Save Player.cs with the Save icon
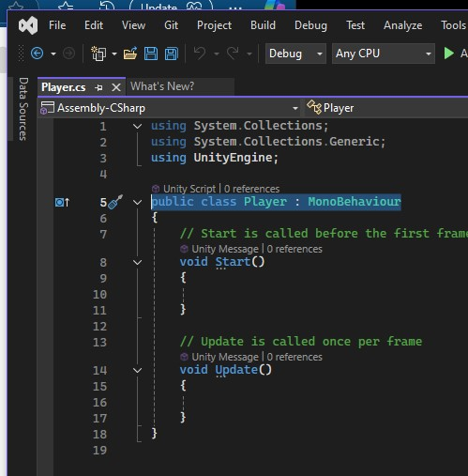The image size is (468, 476). tap(151, 54)
